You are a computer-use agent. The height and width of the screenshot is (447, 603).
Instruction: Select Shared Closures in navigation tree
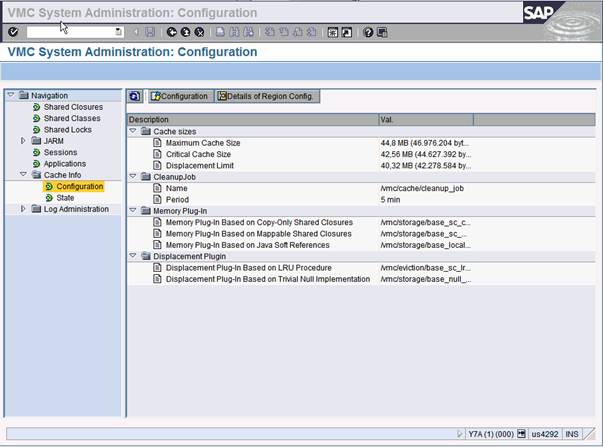click(x=72, y=107)
